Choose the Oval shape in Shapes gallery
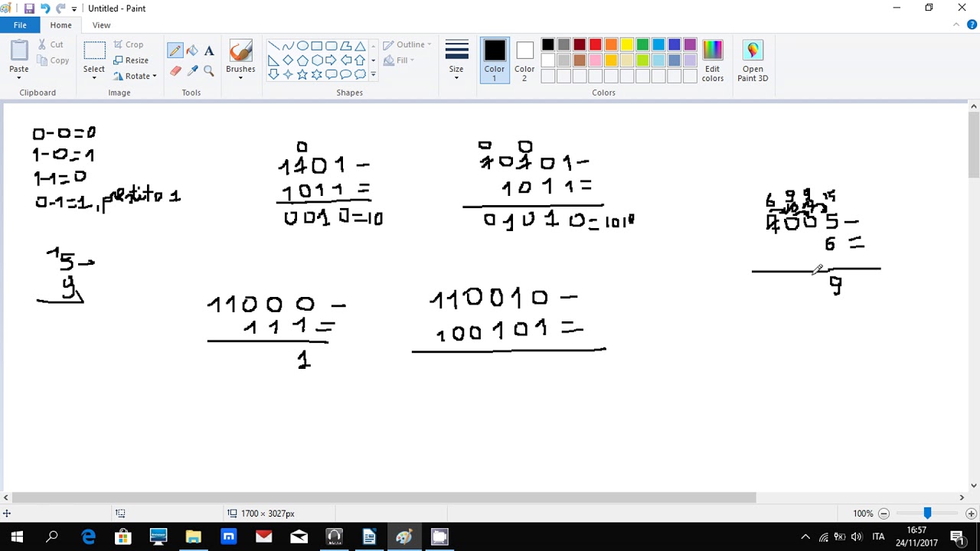The image size is (980, 551). point(302,46)
